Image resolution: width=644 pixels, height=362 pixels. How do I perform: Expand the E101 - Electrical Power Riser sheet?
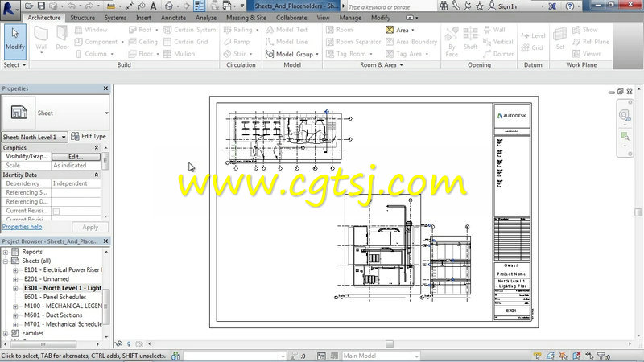[15, 270]
